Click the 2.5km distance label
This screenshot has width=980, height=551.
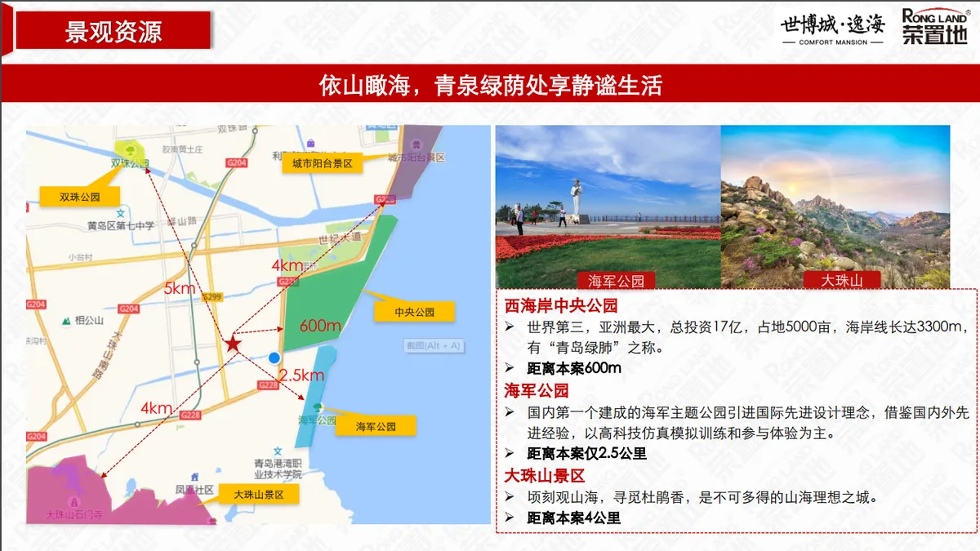click(x=301, y=375)
